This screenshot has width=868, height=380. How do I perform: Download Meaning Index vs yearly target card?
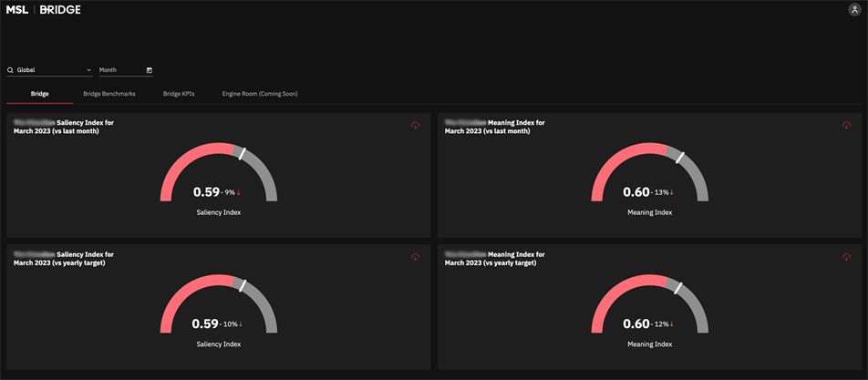(x=846, y=258)
